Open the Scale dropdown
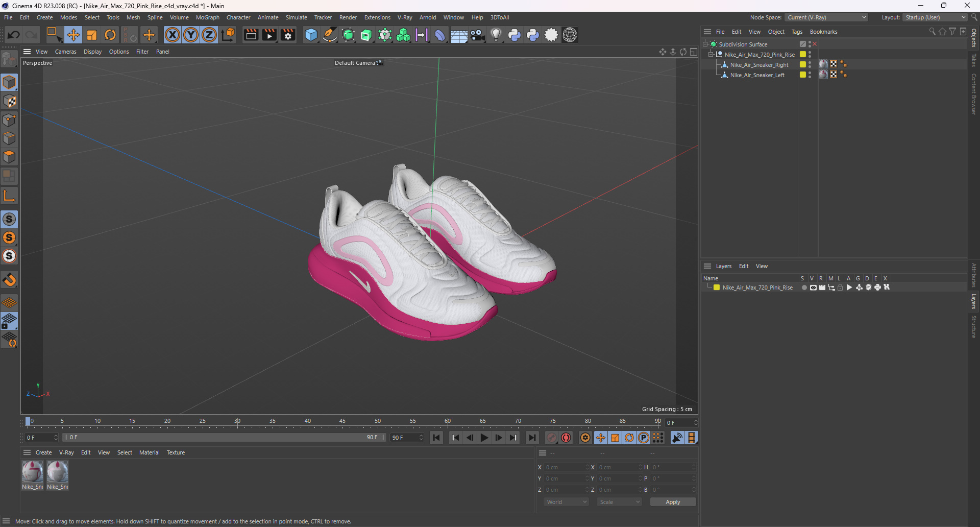 coord(619,502)
